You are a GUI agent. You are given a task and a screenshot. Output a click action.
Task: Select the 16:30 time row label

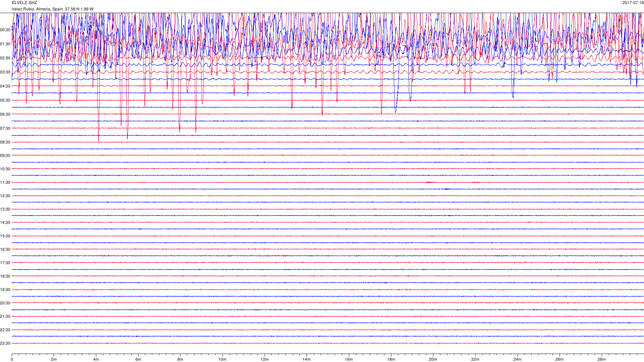click(5, 249)
